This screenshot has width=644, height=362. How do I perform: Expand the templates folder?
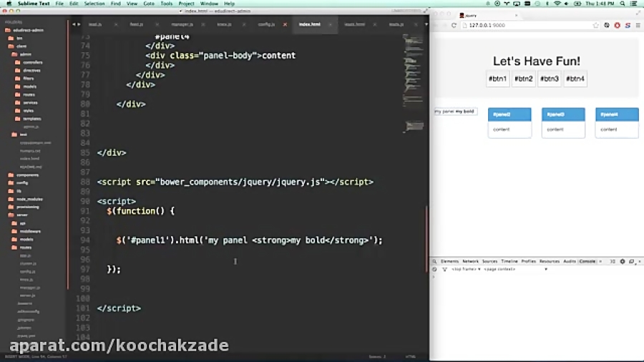click(x=28, y=119)
